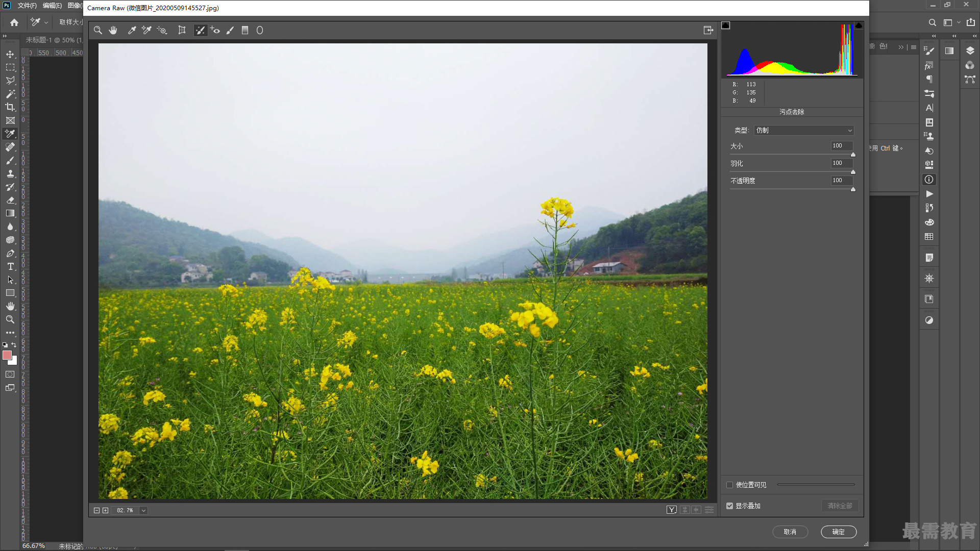Open the Paths panel icon
The height and width of the screenshot is (551, 980).
click(x=970, y=80)
